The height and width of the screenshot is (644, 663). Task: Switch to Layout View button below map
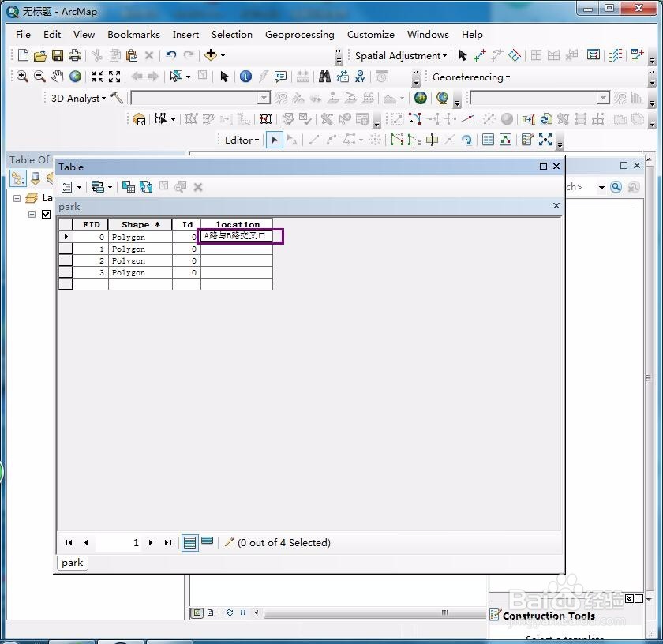[211, 612]
